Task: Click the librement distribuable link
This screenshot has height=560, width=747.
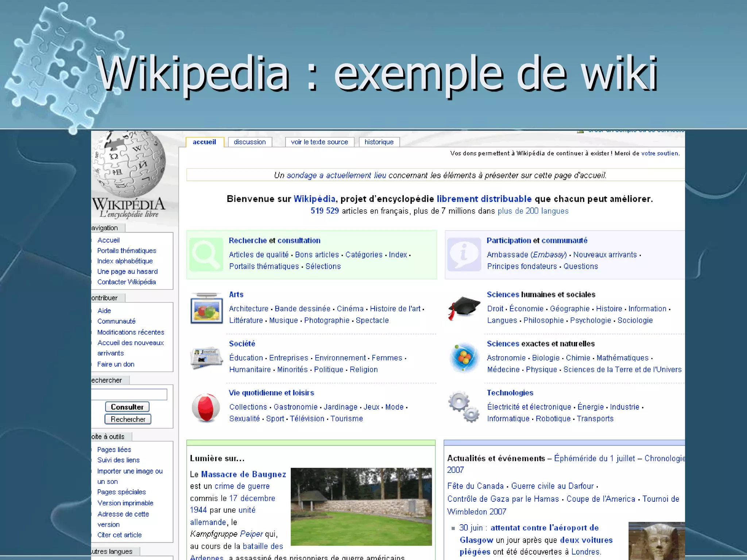Action: point(484,199)
